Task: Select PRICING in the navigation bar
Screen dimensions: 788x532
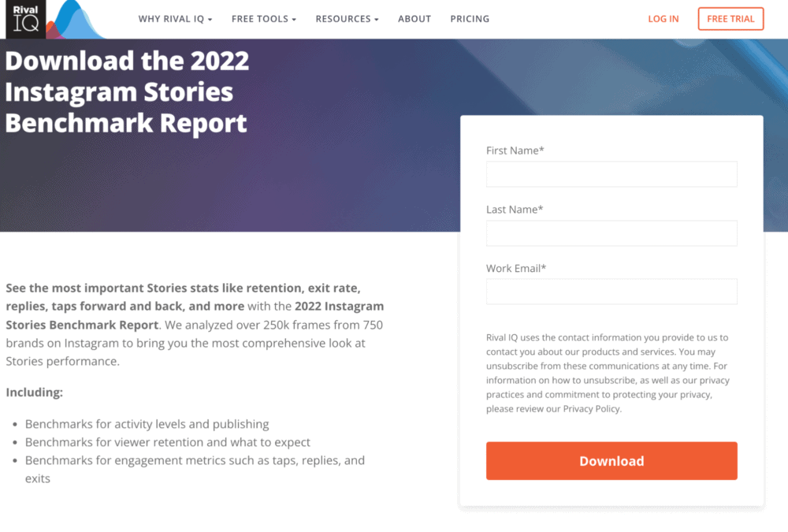Action: (x=470, y=18)
